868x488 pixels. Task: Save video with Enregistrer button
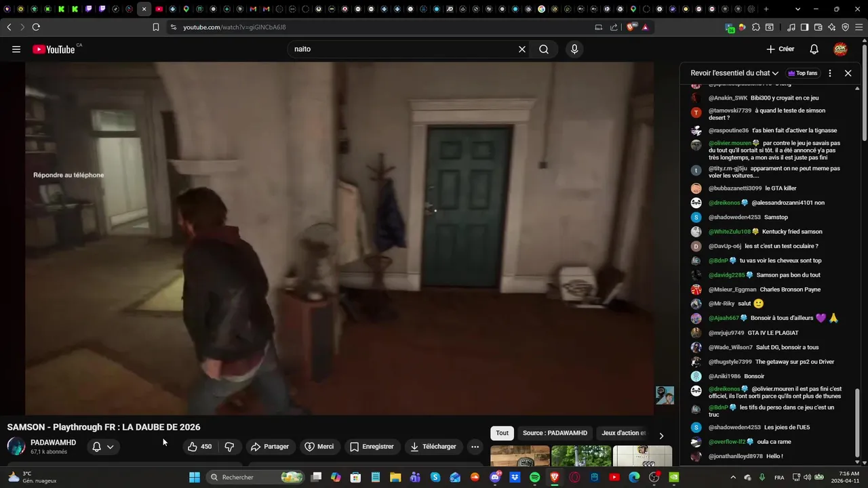(x=372, y=447)
